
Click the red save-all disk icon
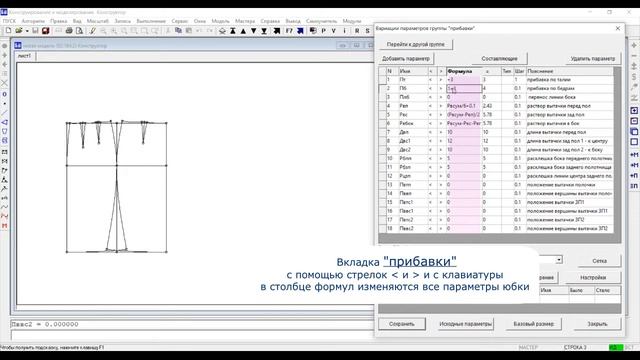[46, 31]
